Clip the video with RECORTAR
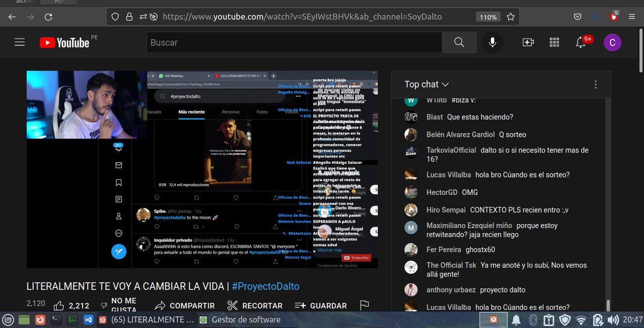 (x=255, y=305)
